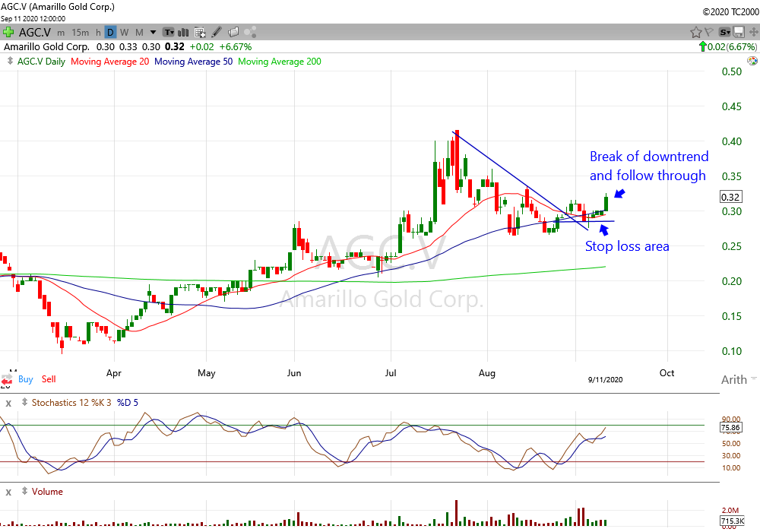Select the hourly 'h' timeframe
Image resolution: width=760 pixels, height=532 pixels.
pos(98,33)
